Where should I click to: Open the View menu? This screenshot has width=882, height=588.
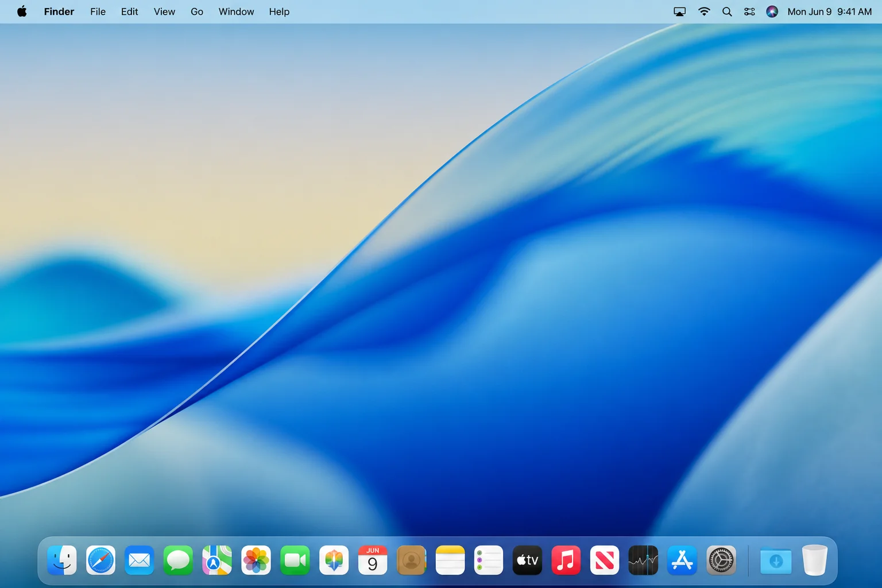pyautogui.click(x=164, y=11)
